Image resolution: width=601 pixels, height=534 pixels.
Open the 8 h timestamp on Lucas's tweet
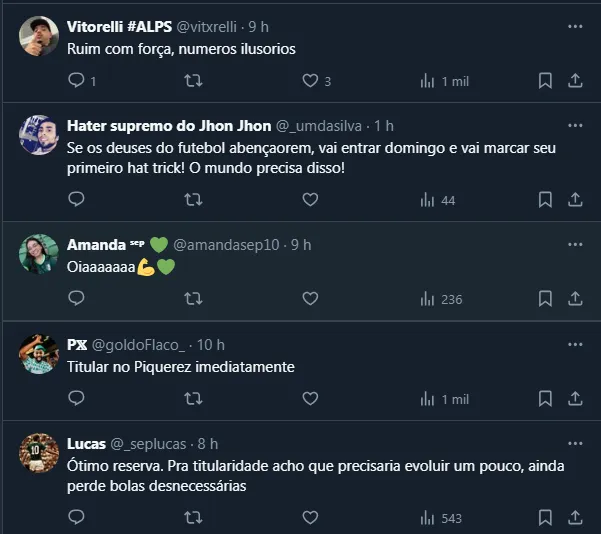tap(208, 444)
